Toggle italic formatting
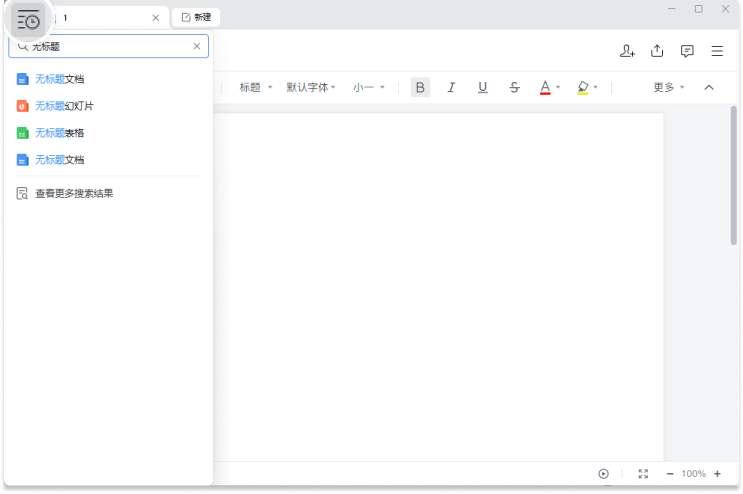The image size is (743, 494). (451, 87)
